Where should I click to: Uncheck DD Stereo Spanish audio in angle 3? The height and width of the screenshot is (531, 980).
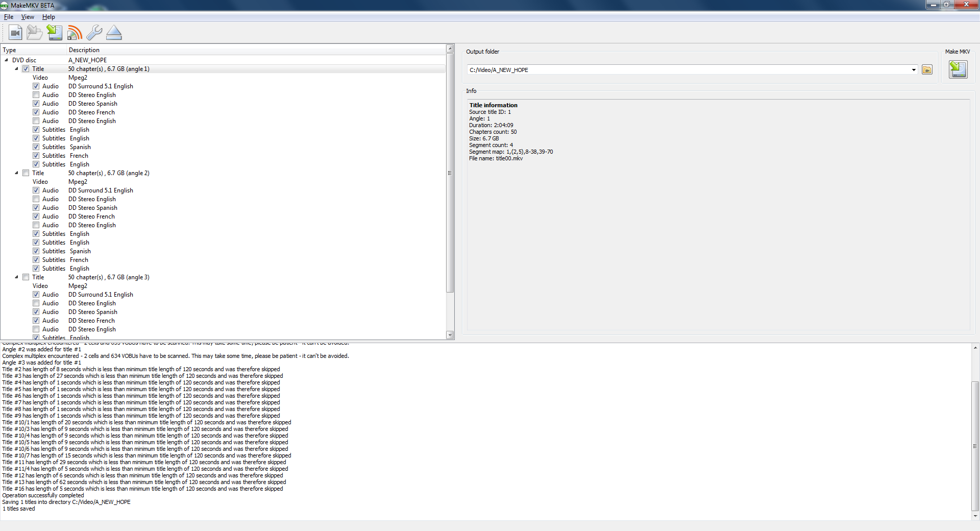pyautogui.click(x=36, y=312)
